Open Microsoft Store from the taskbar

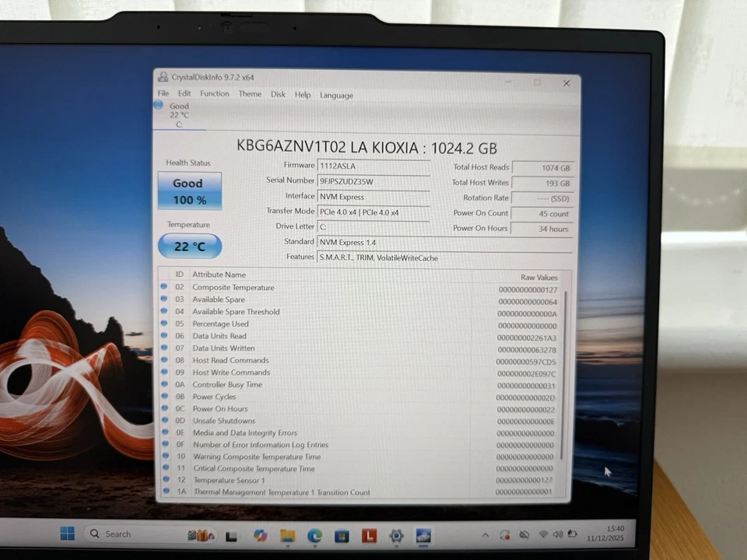pos(342,536)
